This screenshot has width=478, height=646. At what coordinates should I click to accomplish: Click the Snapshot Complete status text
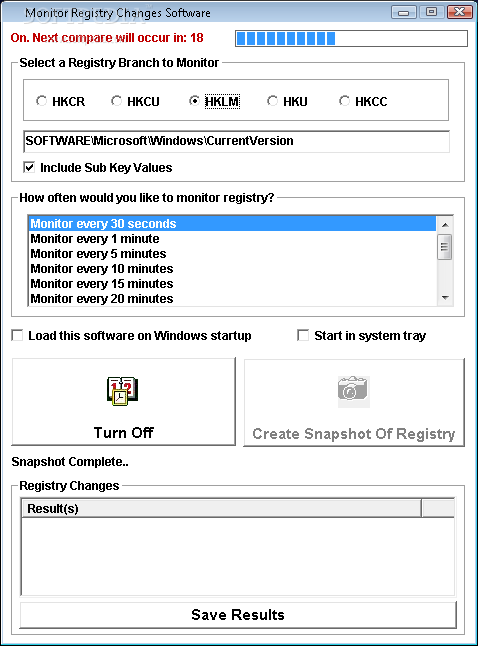pyautogui.click(x=70, y=462)
